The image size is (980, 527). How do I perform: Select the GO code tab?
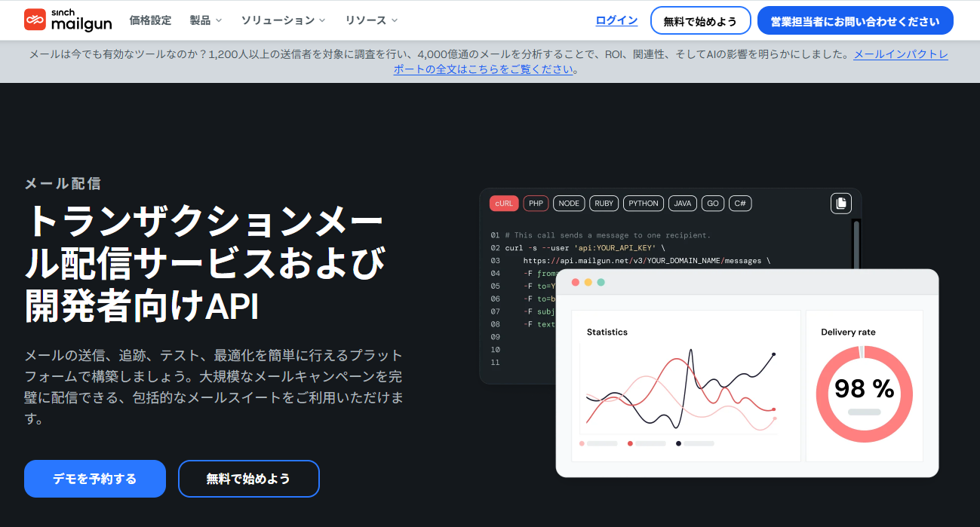pos(713,204)
